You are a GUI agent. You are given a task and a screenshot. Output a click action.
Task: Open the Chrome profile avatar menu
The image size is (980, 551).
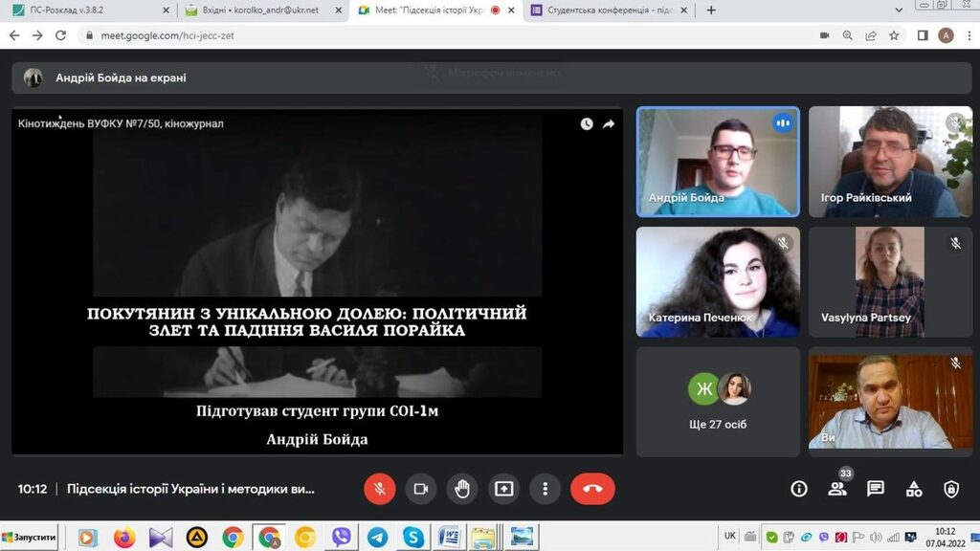(946, 35)
